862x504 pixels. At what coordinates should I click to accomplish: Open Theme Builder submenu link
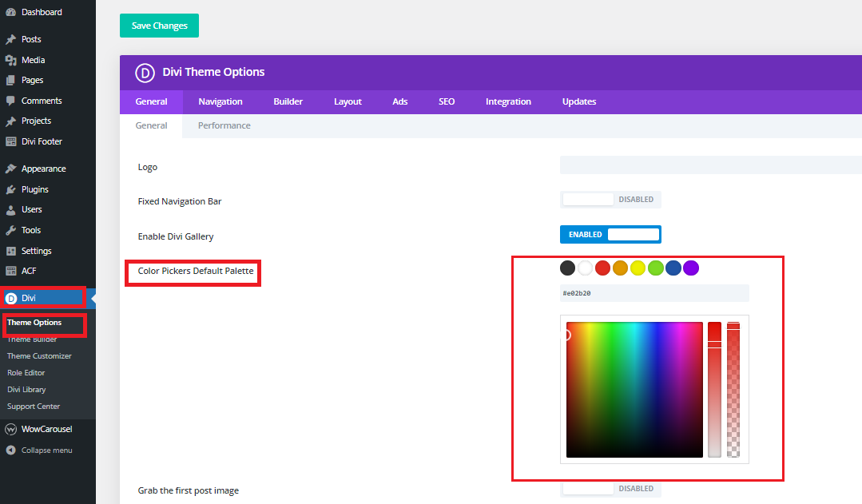(x=32, y=339)
